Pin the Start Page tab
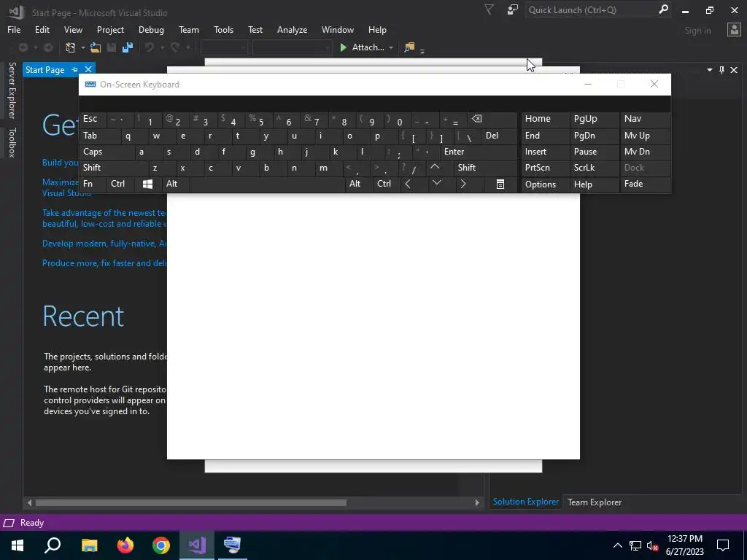 coord(75,69)
